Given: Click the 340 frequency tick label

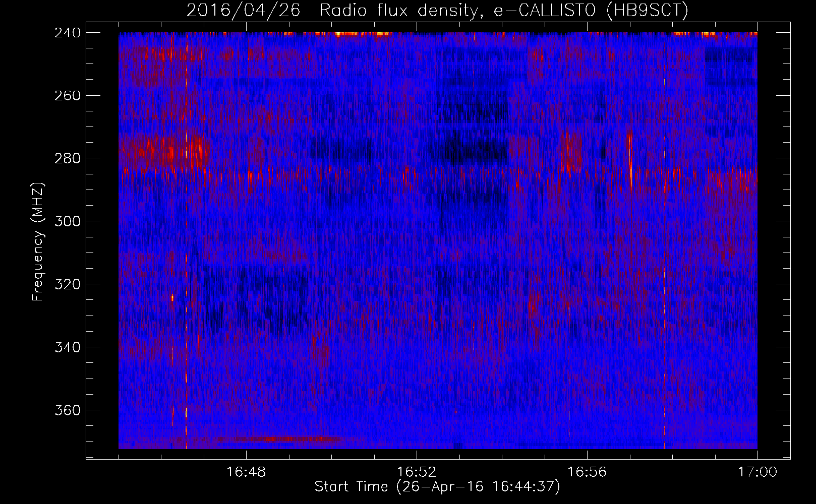Looking at the screenshot, I should tap(68, 348).
